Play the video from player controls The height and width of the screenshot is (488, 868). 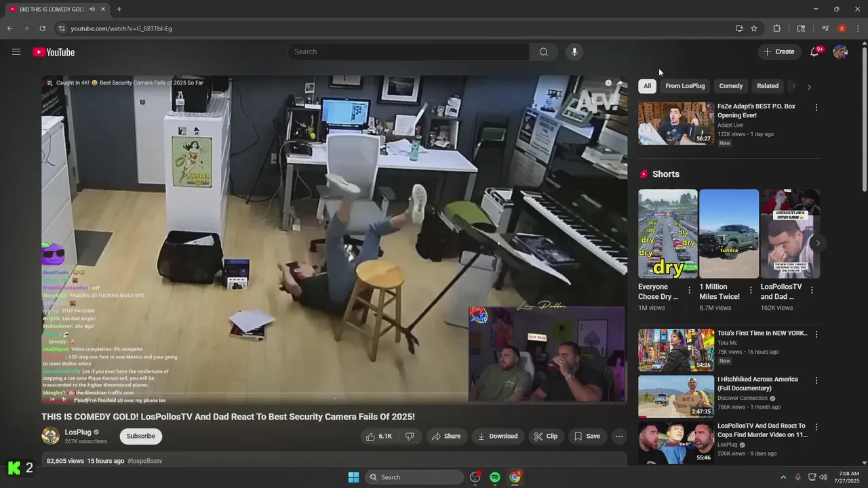click(x=64, y=400)
